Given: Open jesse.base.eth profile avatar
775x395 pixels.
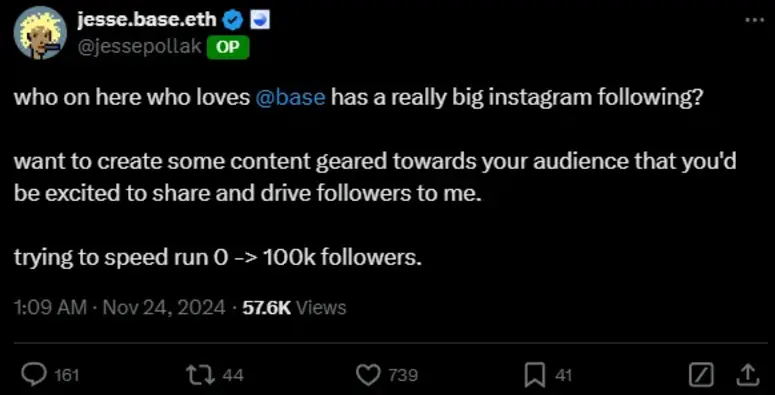Looking at the screenshot, I should (40, 33).
